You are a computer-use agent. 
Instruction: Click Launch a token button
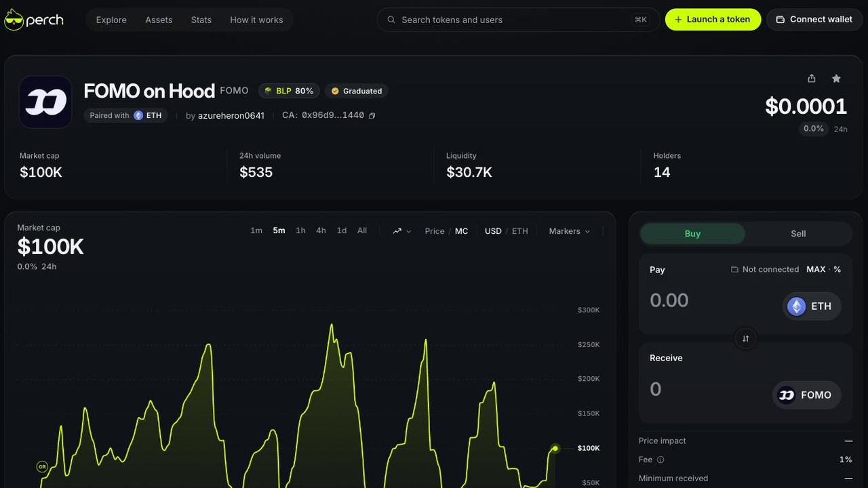click(713, 20)
